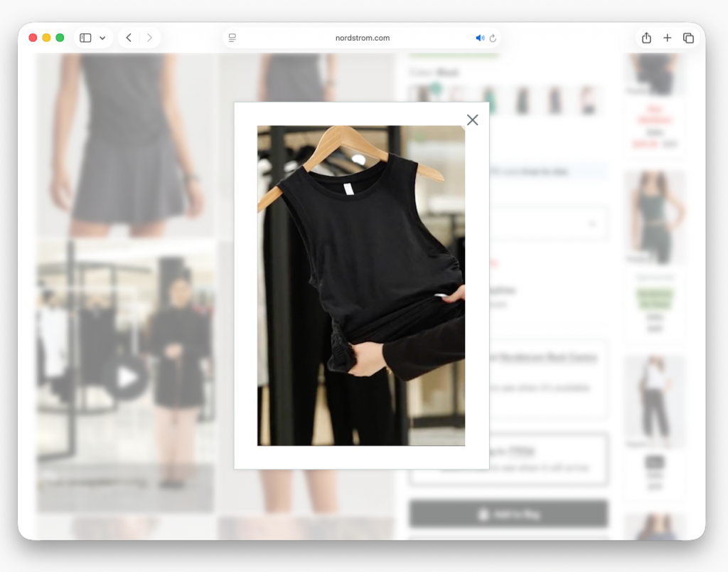Open the page reader menu icon
Image resolution: width=728 pixels, height=572 pixels.
[232, 38]
